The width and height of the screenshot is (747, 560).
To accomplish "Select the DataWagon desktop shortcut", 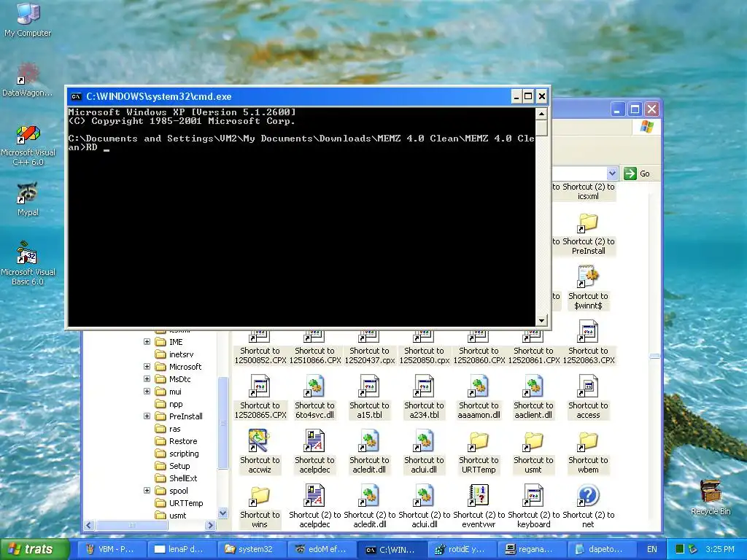I will 28,79.
